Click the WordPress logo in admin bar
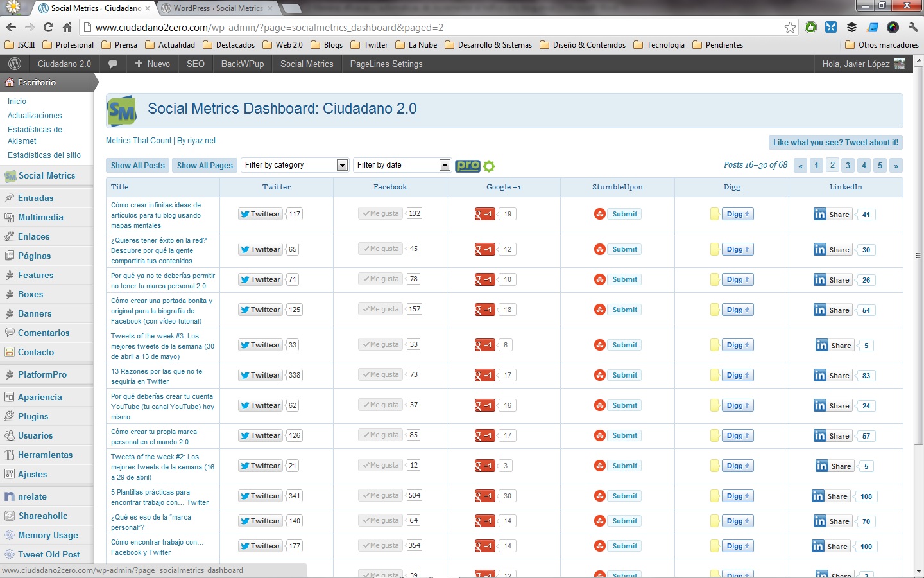 (15, 64)
